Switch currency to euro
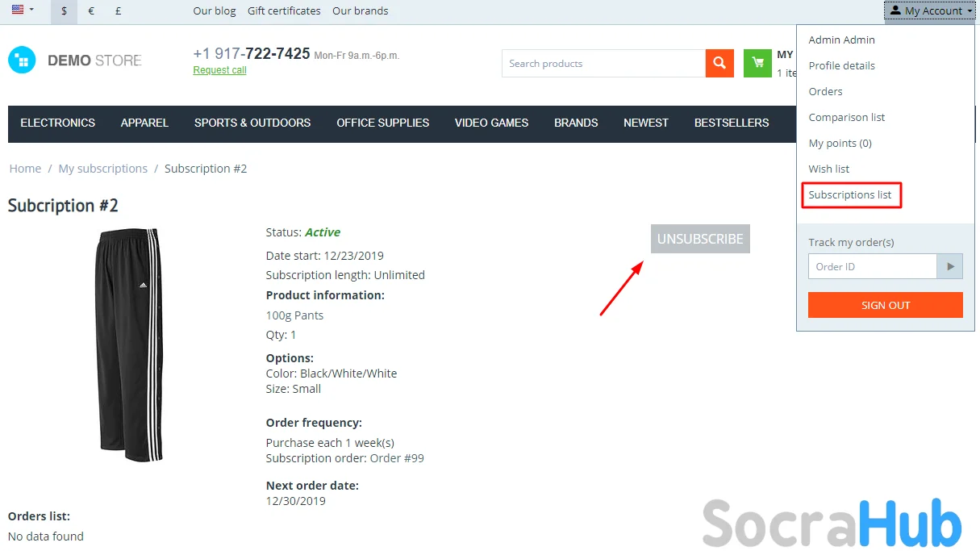 click(x=91, y=11)
